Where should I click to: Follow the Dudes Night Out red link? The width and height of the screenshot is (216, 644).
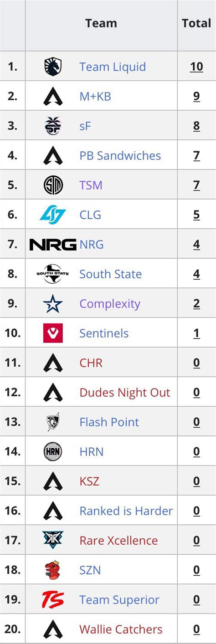tap(125, 393)
